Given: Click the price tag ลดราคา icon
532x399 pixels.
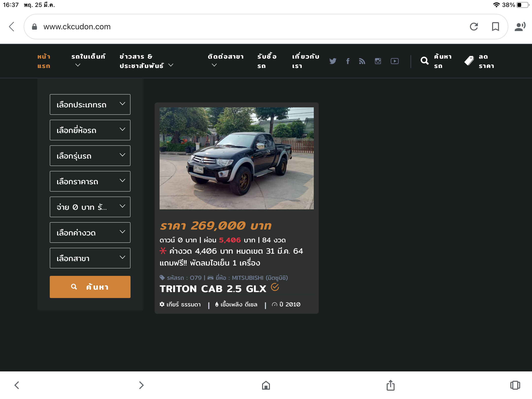Looking at the screenshot, I should (x=469, y=61).
